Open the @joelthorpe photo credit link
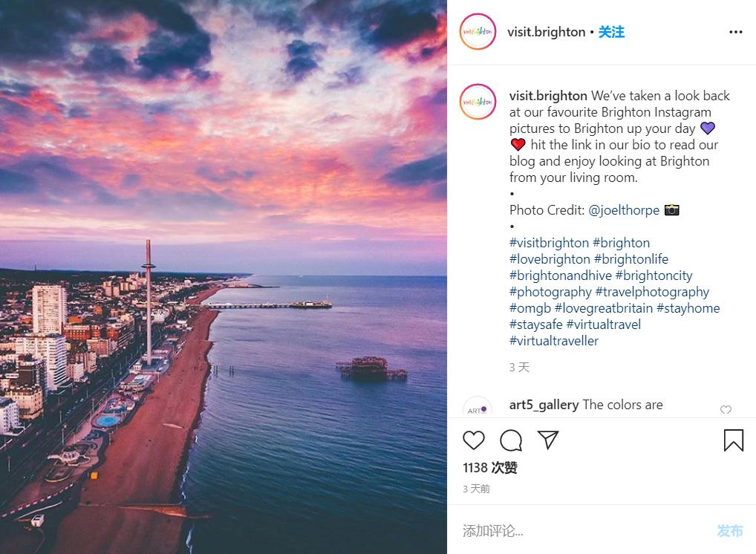Image resolution: width=756 pixels, height=554 pixels. (x=624, y=210)
